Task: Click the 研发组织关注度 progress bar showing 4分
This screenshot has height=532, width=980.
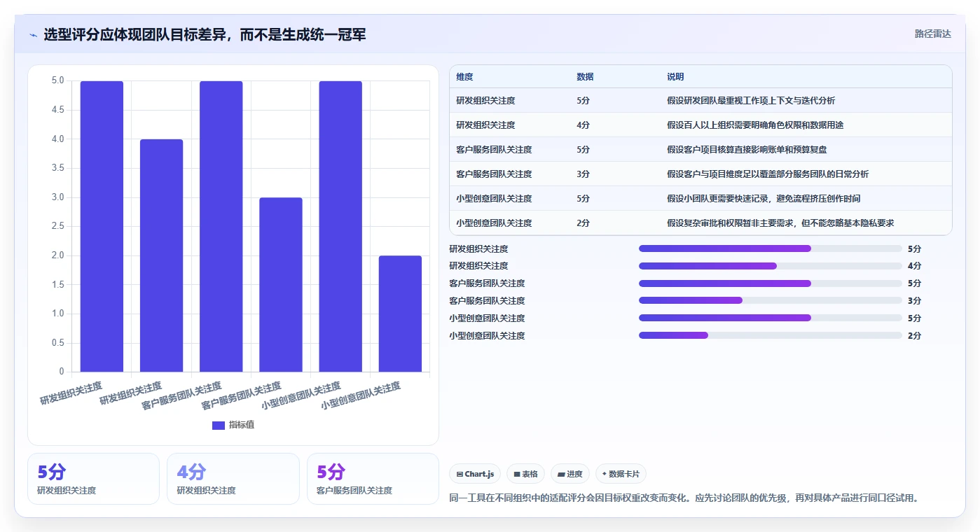Action: 770,266
